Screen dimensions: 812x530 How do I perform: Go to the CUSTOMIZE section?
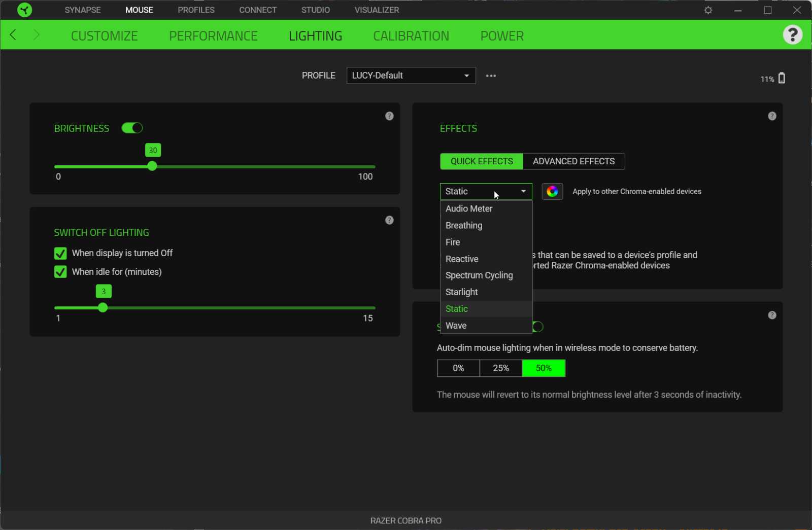pyautogui.click(x=105, y=36)
